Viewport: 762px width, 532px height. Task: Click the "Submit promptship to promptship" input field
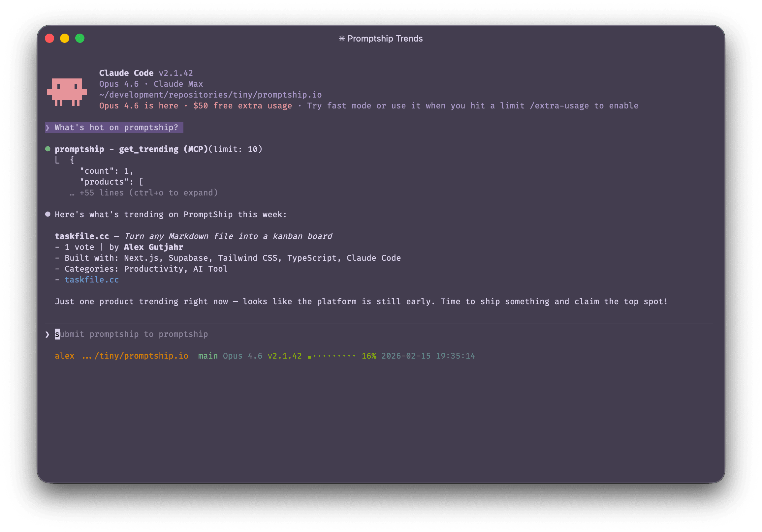pos(132,334)
